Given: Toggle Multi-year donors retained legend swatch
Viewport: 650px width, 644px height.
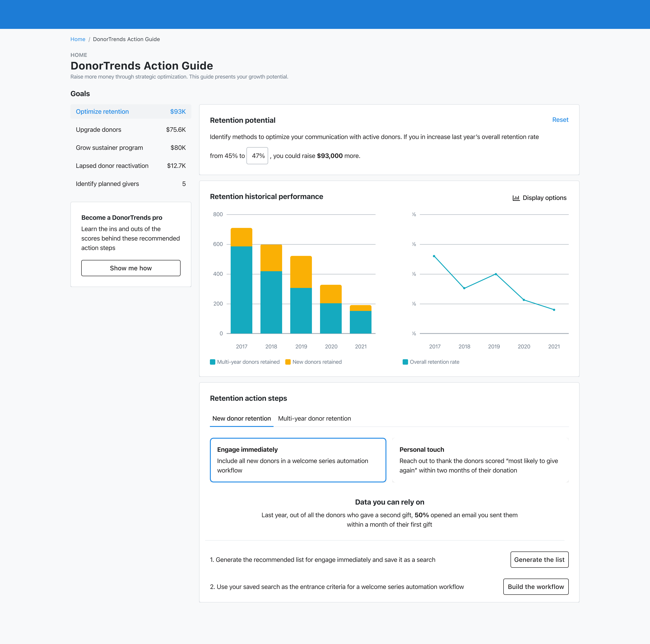Looking at the screenshot, I should pos(213,362).
